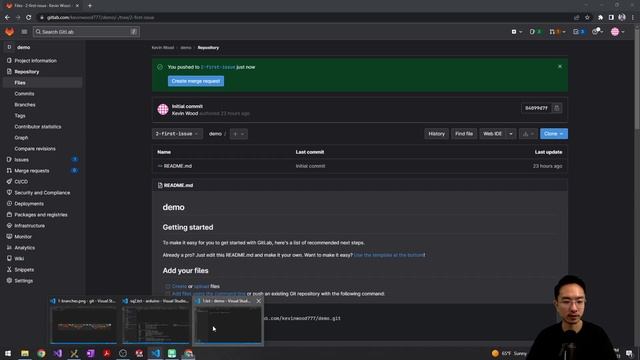Open Compare revisions in the sidebar
The image size is (640, 360).
(x=35, y=149)
